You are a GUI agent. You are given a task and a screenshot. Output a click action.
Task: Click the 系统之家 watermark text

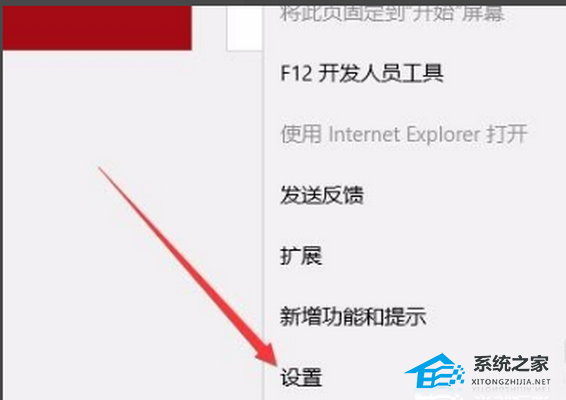(511, 364)
